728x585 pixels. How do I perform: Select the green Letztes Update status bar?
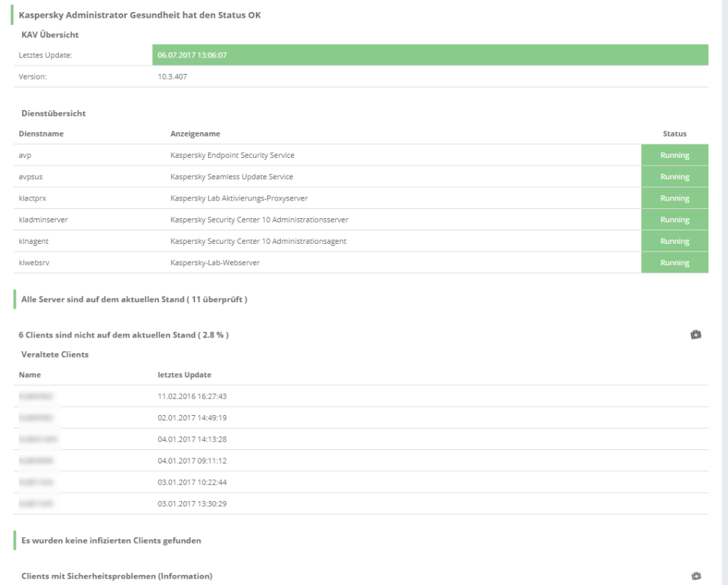tap(429, 53)
